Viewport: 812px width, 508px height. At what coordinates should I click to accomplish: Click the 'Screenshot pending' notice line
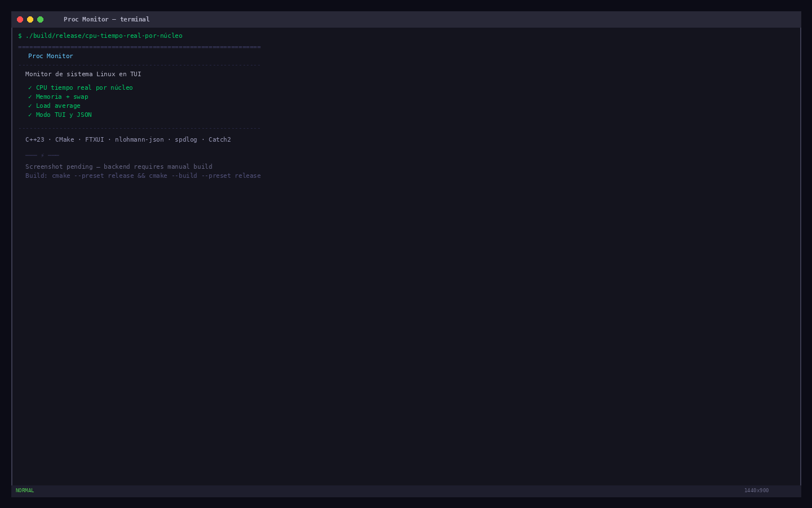point(119,167)
